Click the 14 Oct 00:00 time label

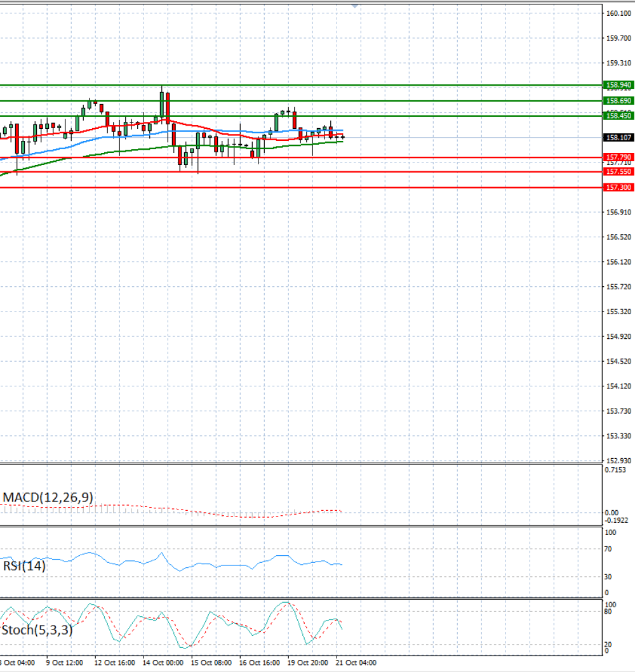(163, 662)
